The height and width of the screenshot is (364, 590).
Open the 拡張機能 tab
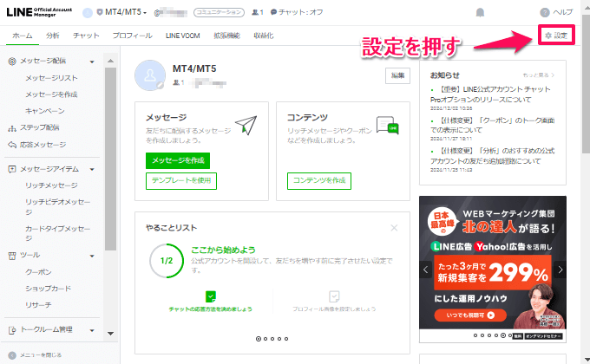[227, 36]
